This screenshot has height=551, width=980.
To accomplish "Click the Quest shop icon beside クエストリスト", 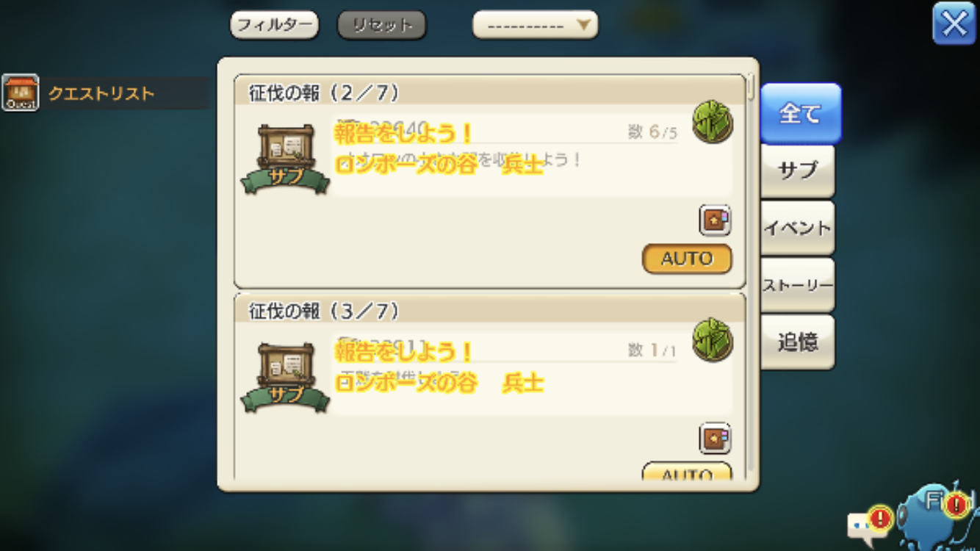I will [x=21, y=93].
